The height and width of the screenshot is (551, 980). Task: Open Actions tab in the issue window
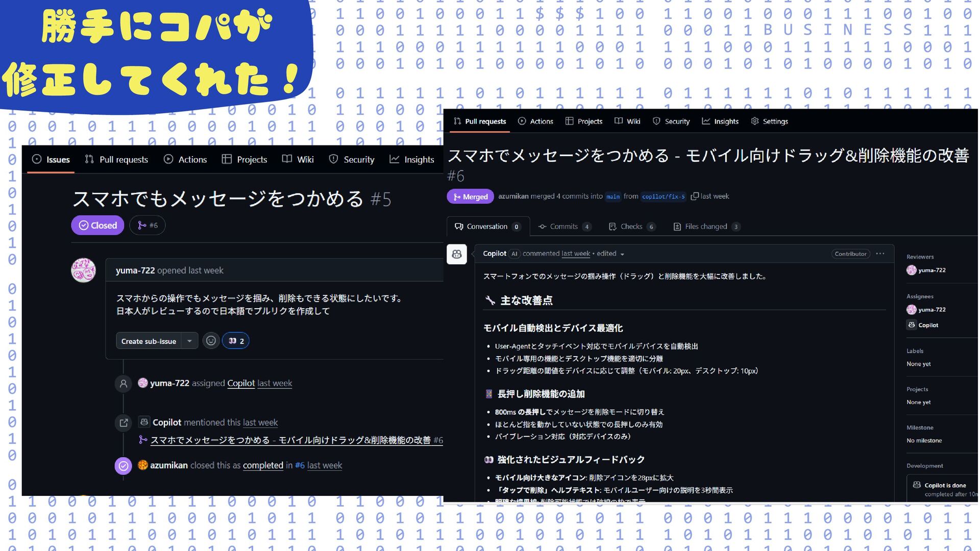point(185,160)
